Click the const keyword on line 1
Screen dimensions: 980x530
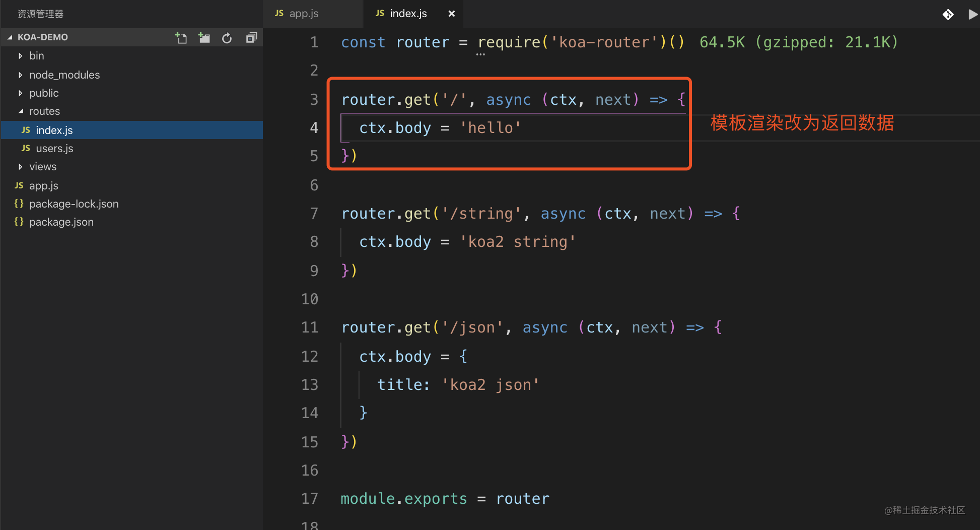tap(363, 42)
